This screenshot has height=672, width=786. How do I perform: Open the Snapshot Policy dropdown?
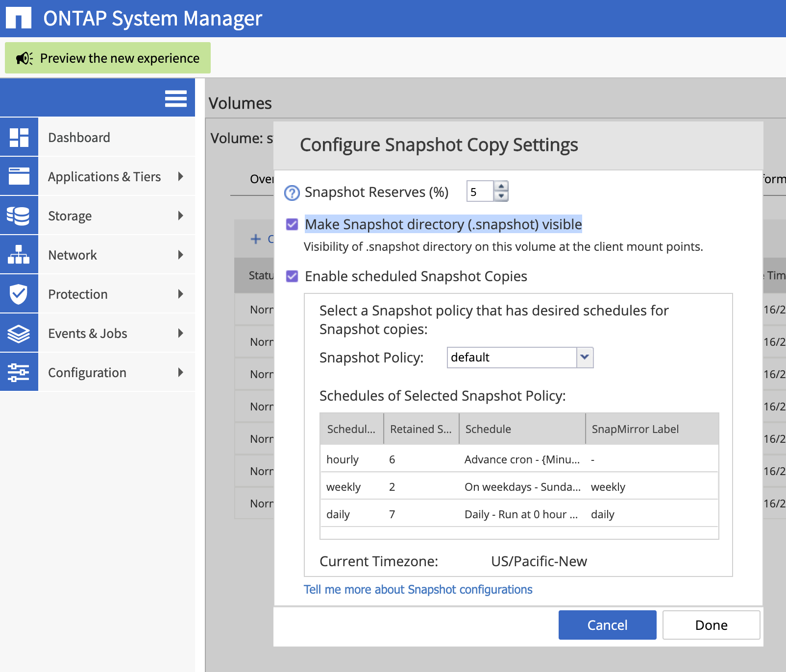pyautogui.click(x=585, y=358)
